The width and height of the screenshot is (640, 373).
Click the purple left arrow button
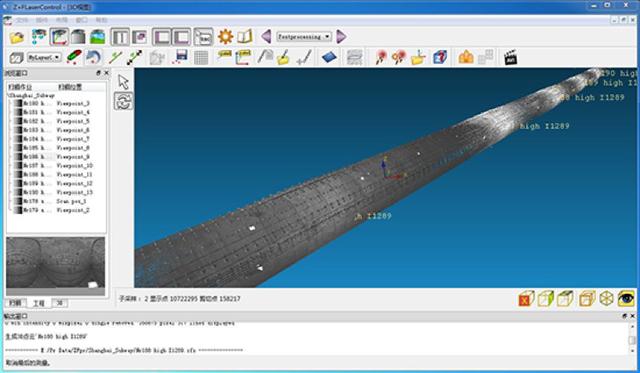pos(266,37)
